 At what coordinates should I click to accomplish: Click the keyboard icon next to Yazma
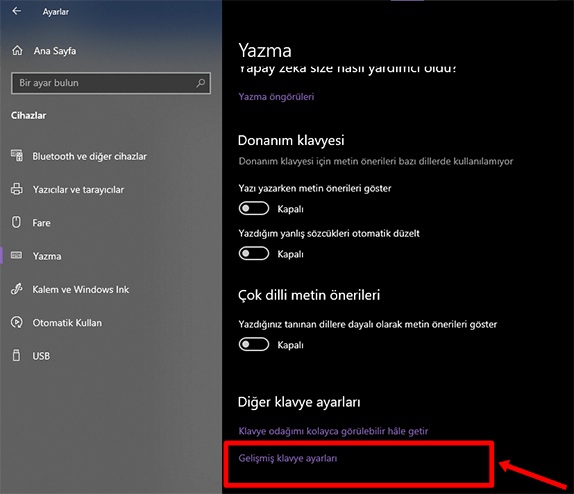coord(16,255)
